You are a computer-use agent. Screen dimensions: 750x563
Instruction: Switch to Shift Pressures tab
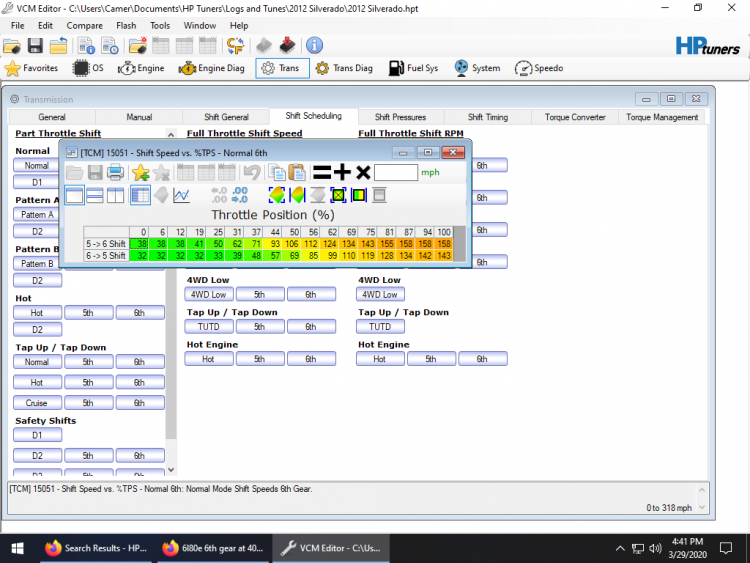(400, 117)
